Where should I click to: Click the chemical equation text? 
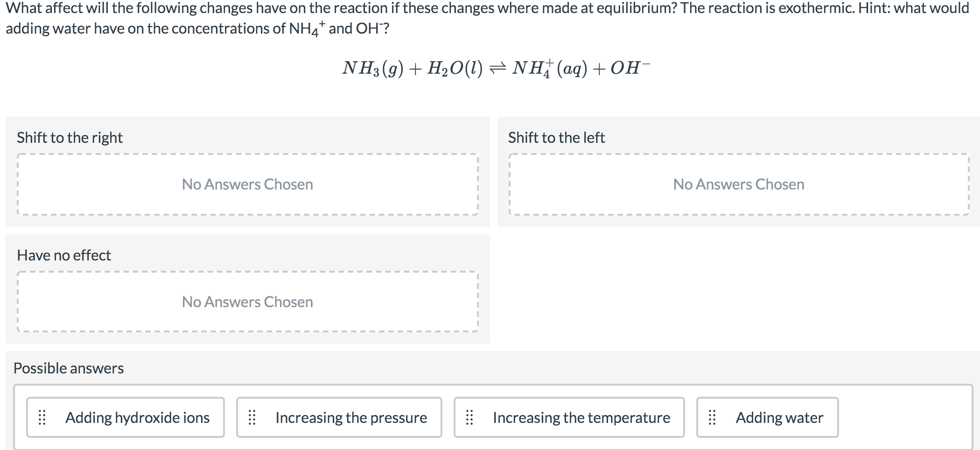(496, 69)
